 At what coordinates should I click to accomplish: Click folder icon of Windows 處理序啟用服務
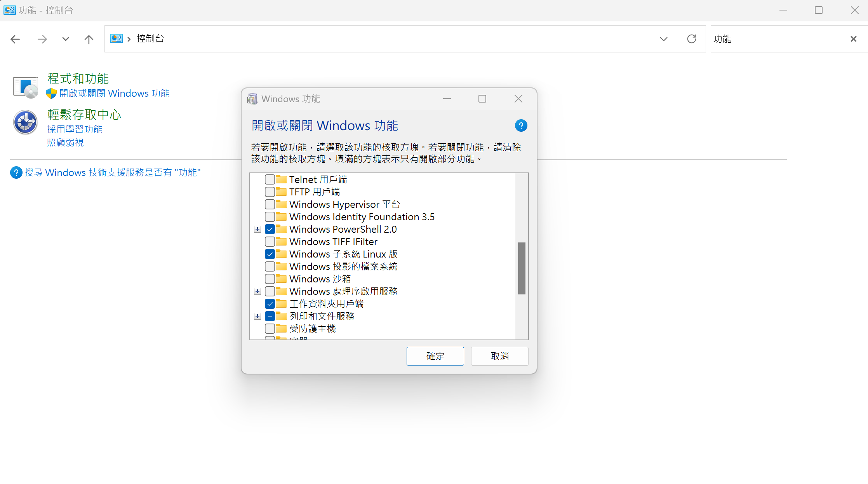(x=281, y=291)
